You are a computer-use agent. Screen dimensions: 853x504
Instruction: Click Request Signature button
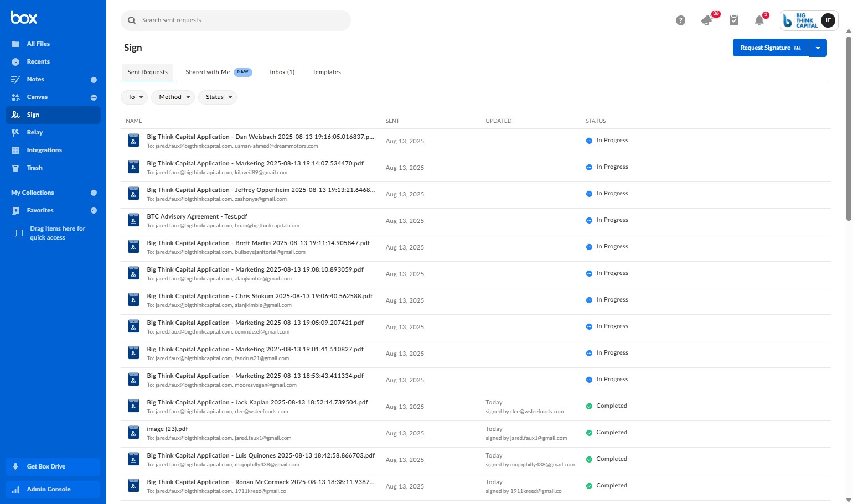click(771, 48)
